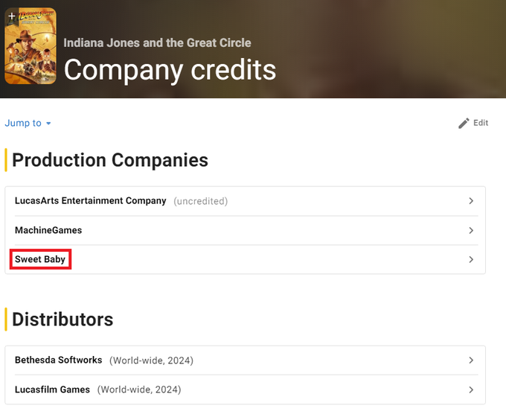The width and height of the screenshot is (506, 420).
Task: Click the pencil Edit icon
Action: click(464, 124)
